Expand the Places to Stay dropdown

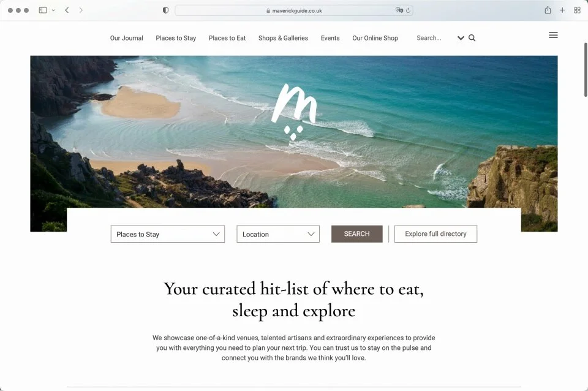pos(168,234)
